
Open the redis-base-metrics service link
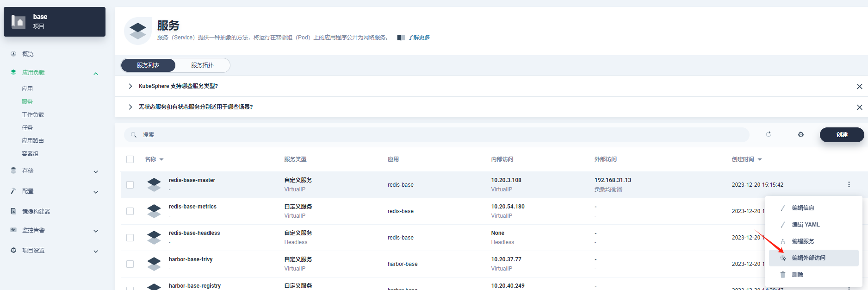(192, 207)
